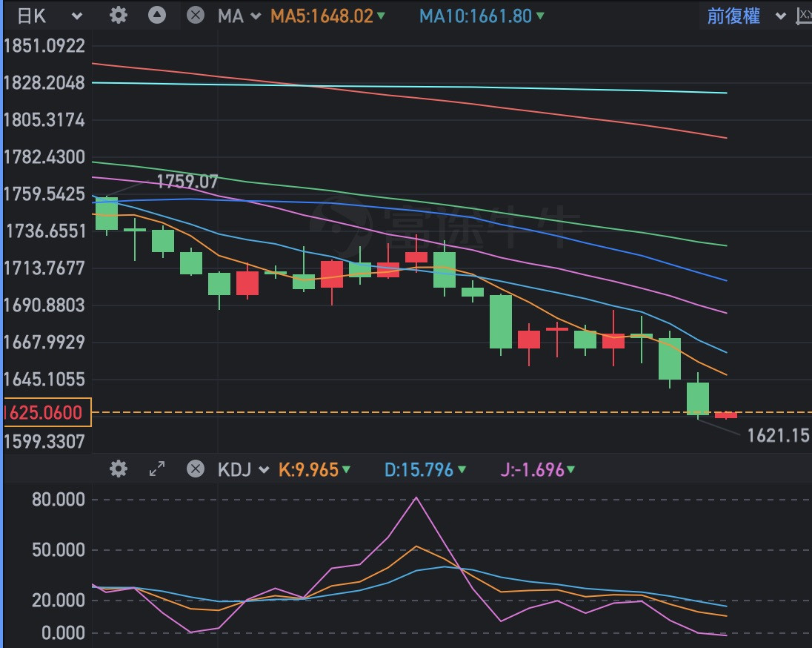Click the 1625.0600 current price label
This screenshot has width=812, height=648.
pyautogui.click(x=46, y=412)
